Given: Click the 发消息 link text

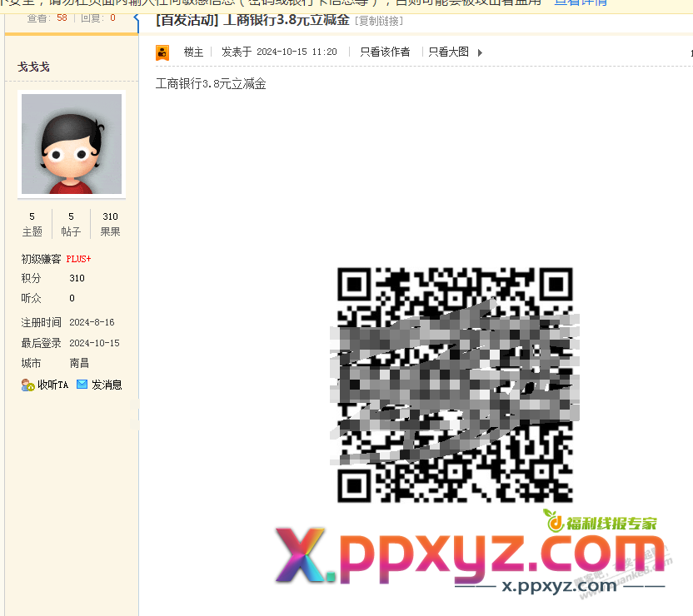Looking at the screenshot, I should (x=107, y=385).
